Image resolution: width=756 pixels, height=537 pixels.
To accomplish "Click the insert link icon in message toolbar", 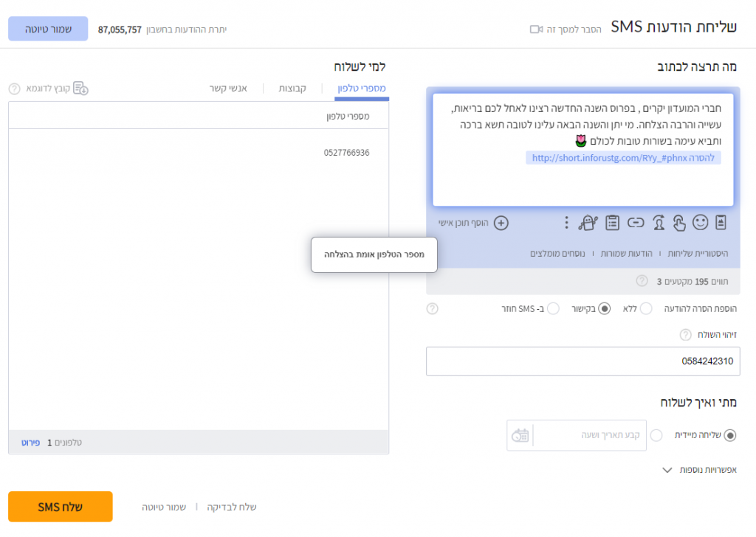I will click(636, 222).
